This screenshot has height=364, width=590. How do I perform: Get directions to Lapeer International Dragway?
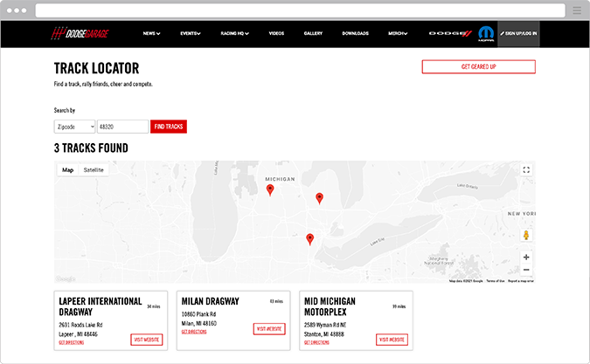[72, 342]
